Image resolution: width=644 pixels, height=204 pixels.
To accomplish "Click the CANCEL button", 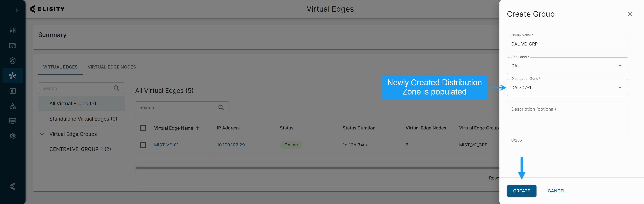I will [x=556, y=191].
